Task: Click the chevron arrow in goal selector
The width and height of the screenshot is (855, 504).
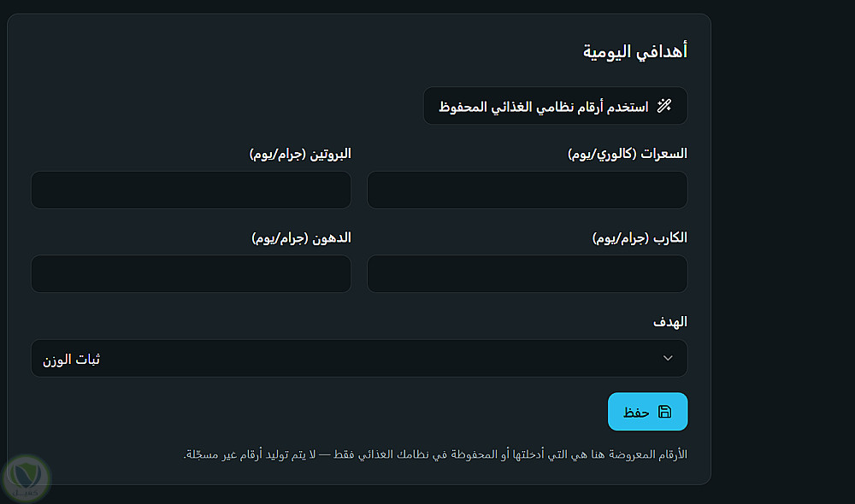Action: [668, 358]
